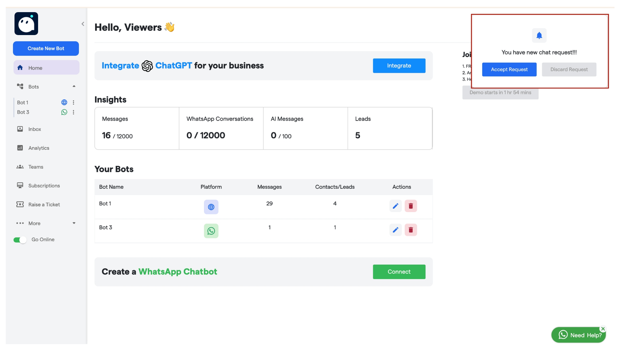Screen dimensions: 629x364
Task: Click the Teams people icon
Action: [20, 166]
